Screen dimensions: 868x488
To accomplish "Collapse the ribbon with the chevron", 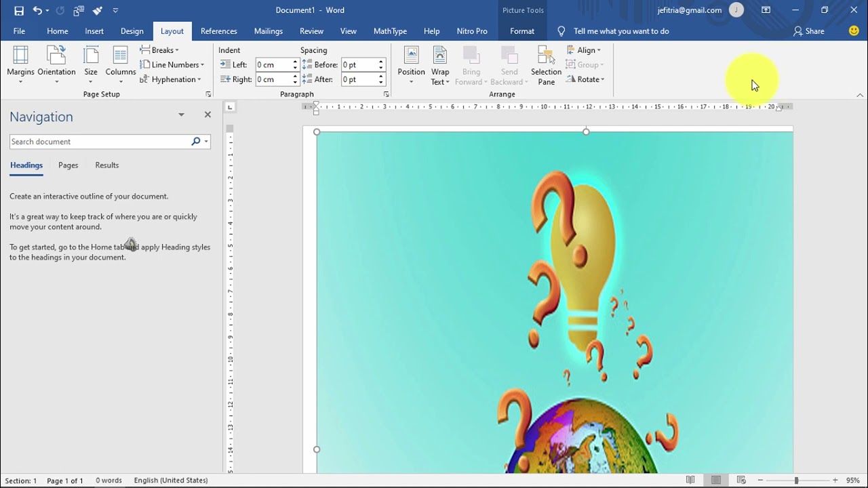I will [x=860, y=95].
